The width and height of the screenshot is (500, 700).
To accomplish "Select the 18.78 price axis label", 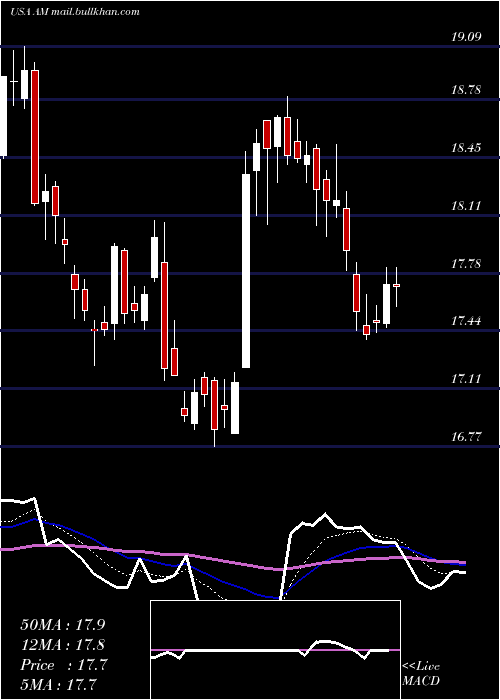I will click(x=466, y=90).
